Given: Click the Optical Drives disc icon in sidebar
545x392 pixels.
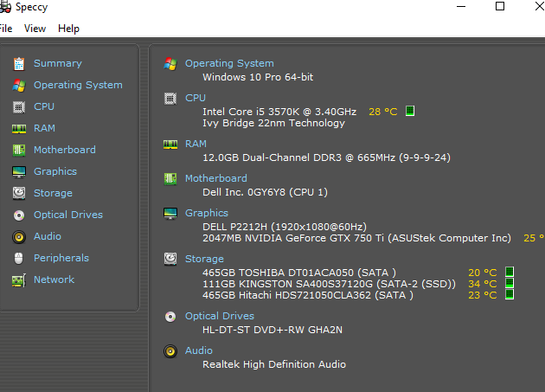Looking at the screenshot, I should click(x=19, y=215).
